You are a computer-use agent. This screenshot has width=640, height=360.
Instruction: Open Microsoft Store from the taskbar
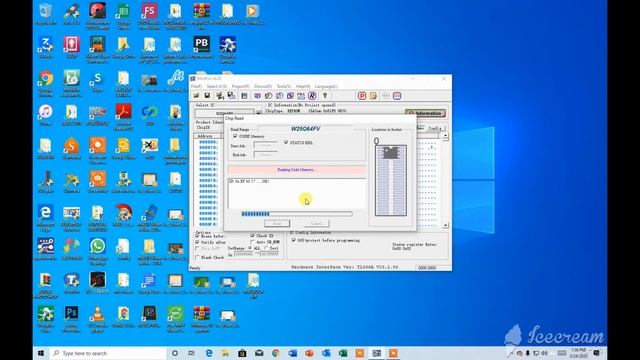(242, 353)
